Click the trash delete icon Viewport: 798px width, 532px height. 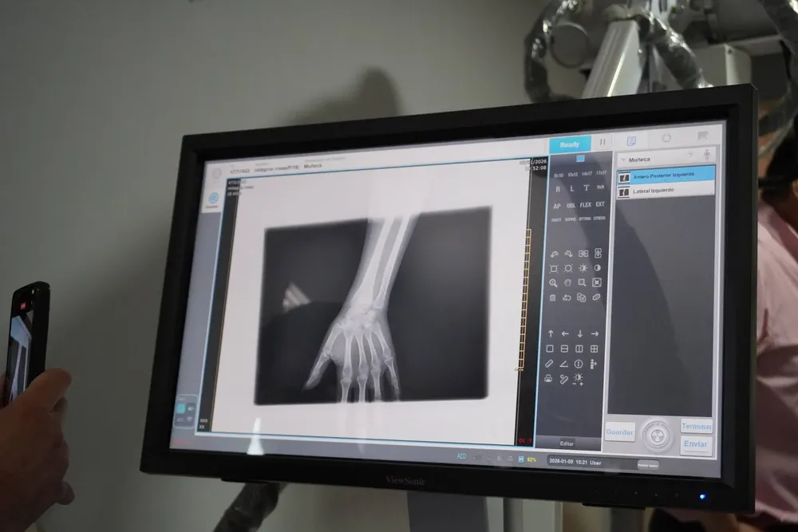[x=552, y=298]
